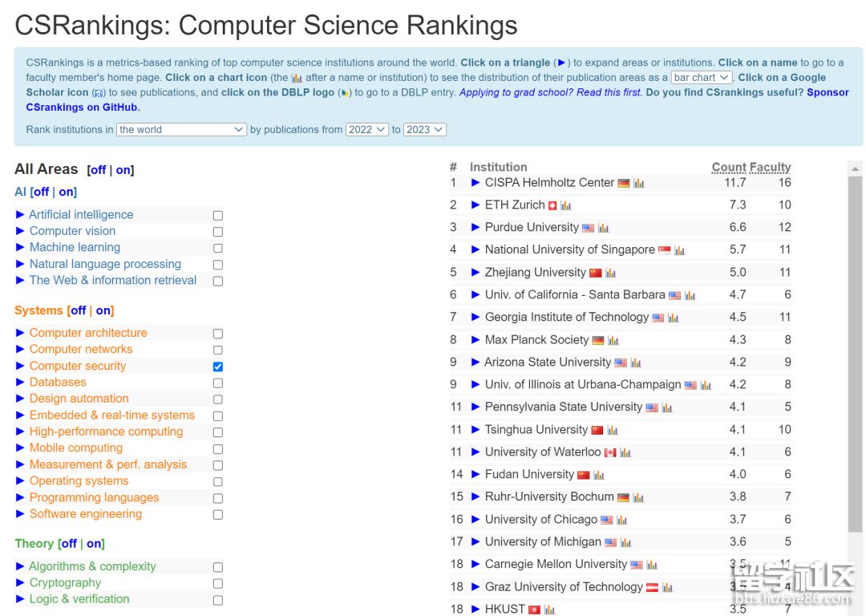Expand the Computer architecture area triangle
Image resolution: width=866 pixels, height=616 pixels.
click(x=20, y=333)
